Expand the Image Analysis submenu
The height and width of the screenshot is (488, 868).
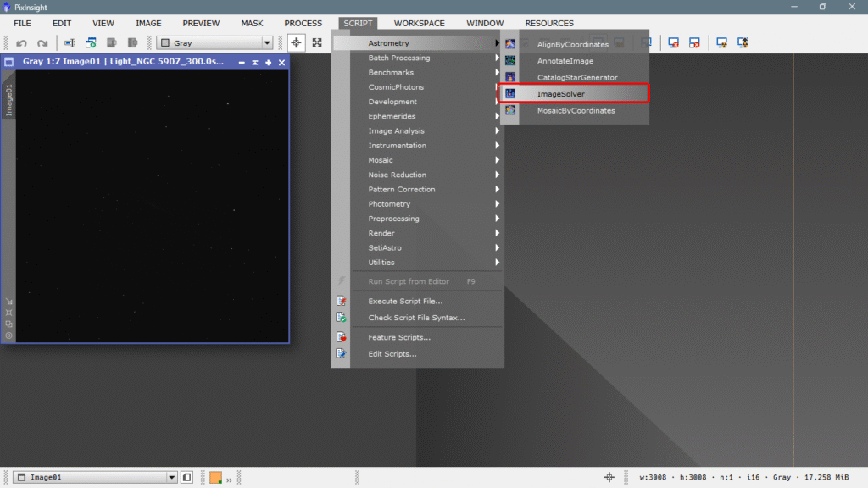pos(417,130)
